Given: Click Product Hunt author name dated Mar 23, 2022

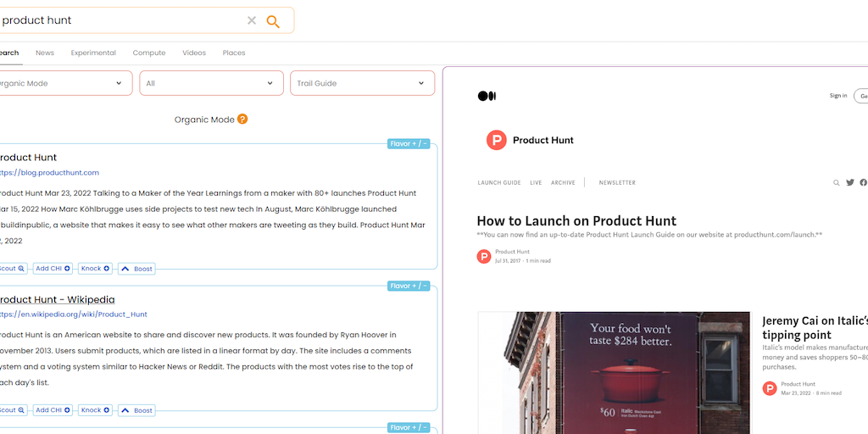Looking at the screenshot, I should pos(798,384).
